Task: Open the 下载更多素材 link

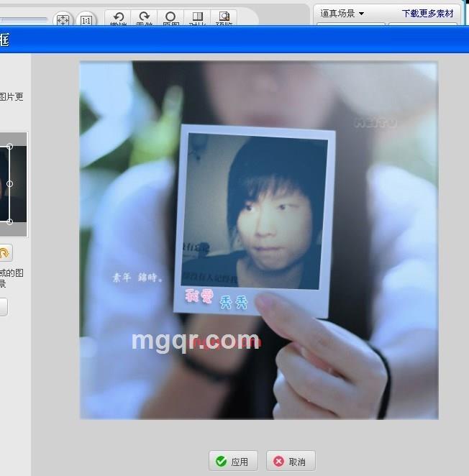Action: point(427,13)
